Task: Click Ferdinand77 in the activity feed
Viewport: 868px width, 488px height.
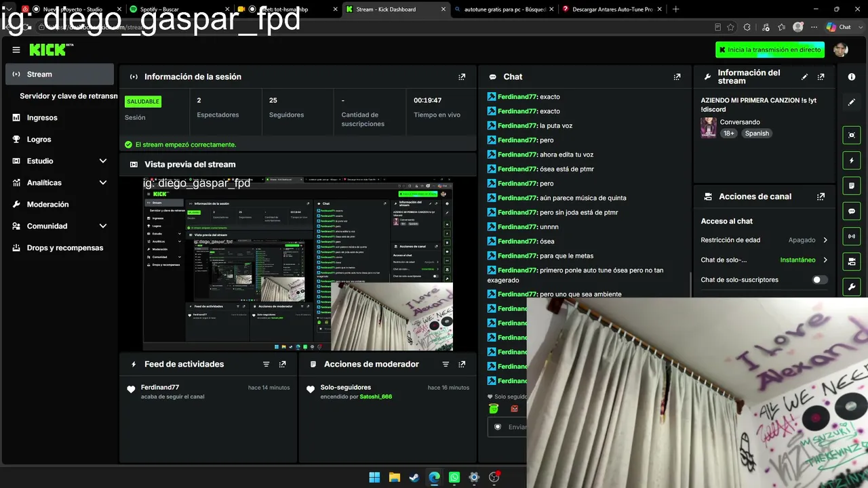Action: tap(160, 388)
